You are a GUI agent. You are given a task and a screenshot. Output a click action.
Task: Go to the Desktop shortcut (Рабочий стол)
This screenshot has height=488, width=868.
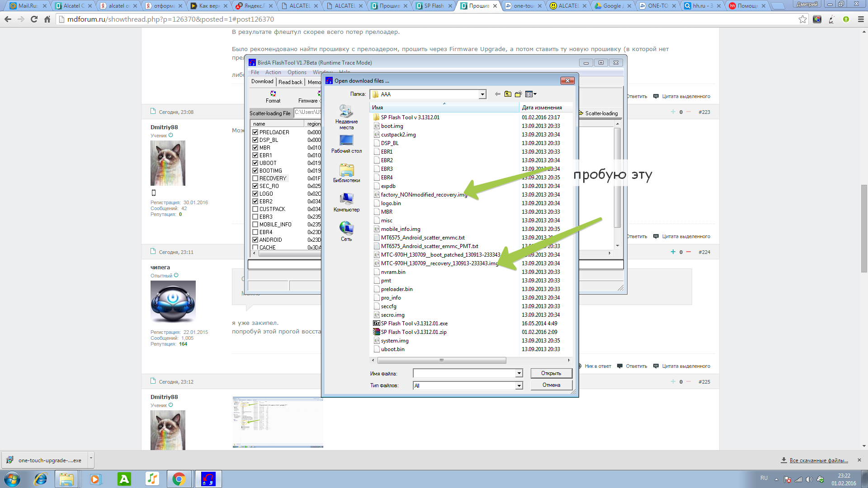click(346, 144)
